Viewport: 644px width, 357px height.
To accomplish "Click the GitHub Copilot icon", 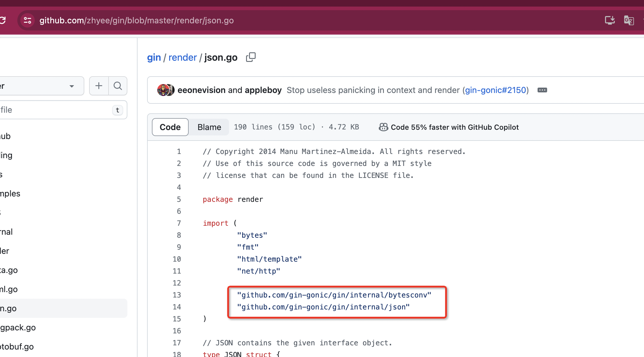I will (x=383, y=127).
